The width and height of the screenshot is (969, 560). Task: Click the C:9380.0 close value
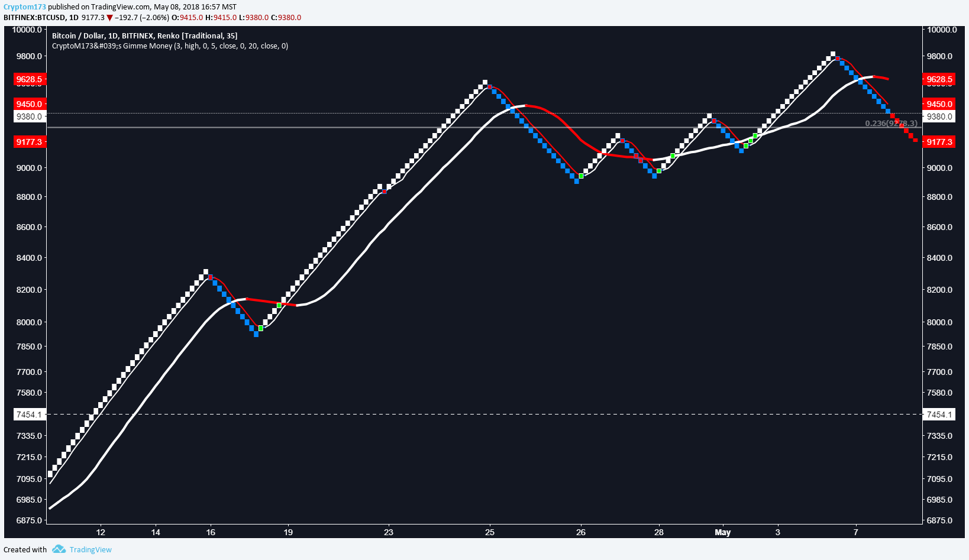tap(286, 18)
